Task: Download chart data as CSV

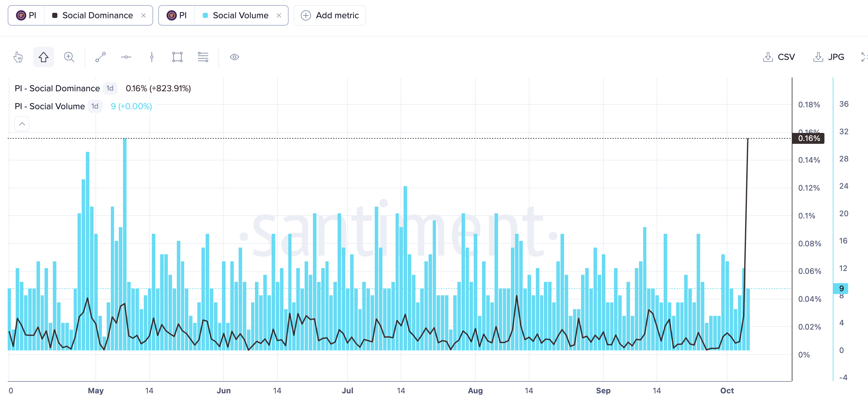Action: [x=779, y=57]
